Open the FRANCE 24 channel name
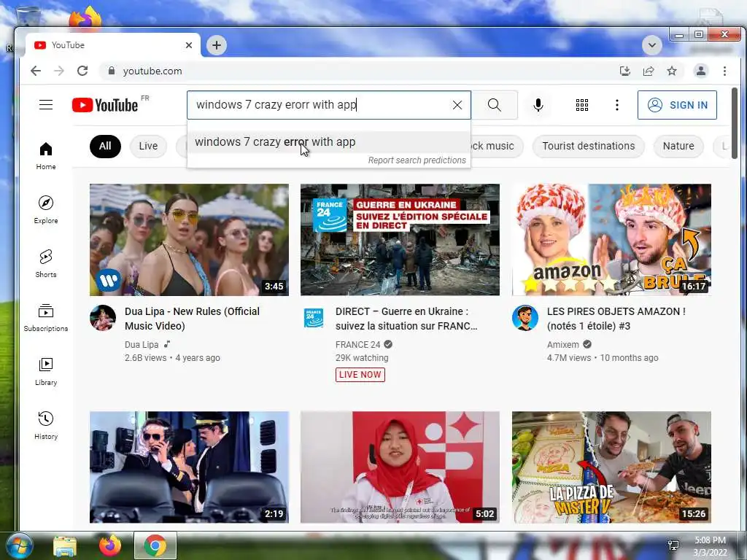This screenshot has width=747, height=560. 357,345
